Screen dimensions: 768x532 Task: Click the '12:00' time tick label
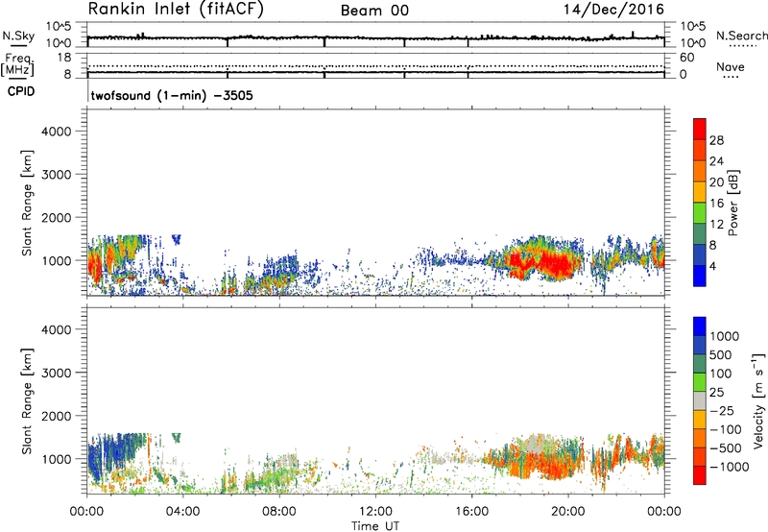[375, 512]
